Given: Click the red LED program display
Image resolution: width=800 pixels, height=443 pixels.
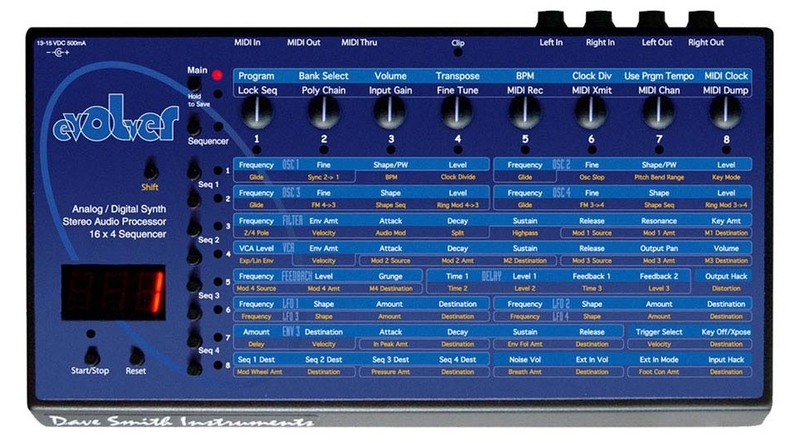Looking at the screenshot, I should pyautogui.click(x=113, y=292).
